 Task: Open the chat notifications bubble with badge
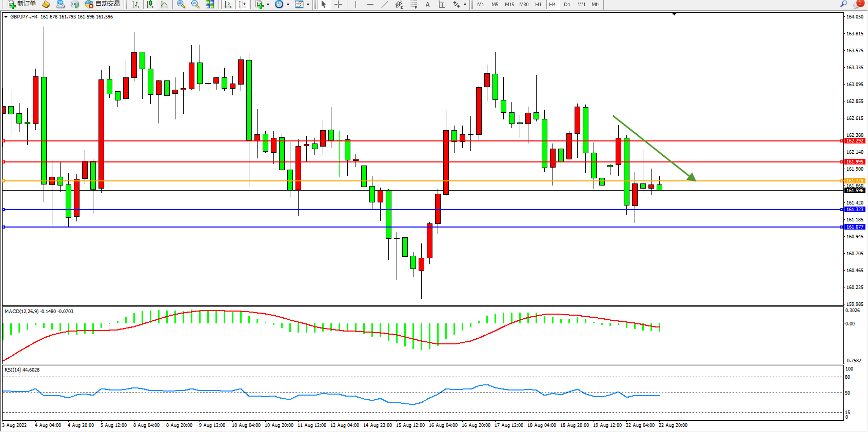tap(857, 4)
